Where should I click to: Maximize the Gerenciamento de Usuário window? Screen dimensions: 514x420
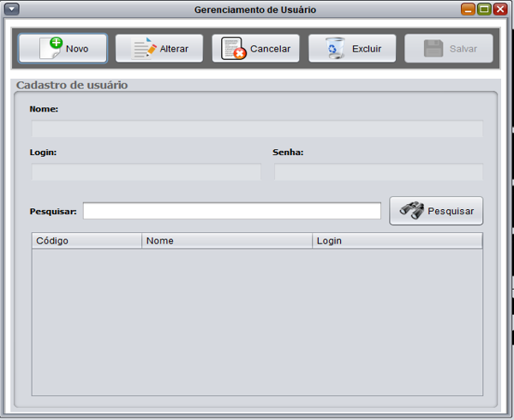[x=484, y=9]
